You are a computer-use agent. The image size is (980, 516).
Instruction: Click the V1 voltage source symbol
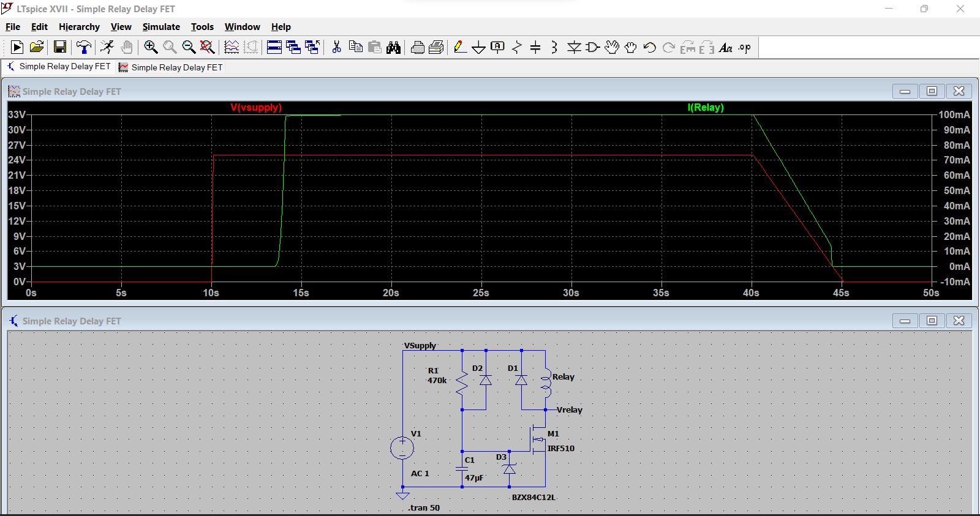[402, 448]
